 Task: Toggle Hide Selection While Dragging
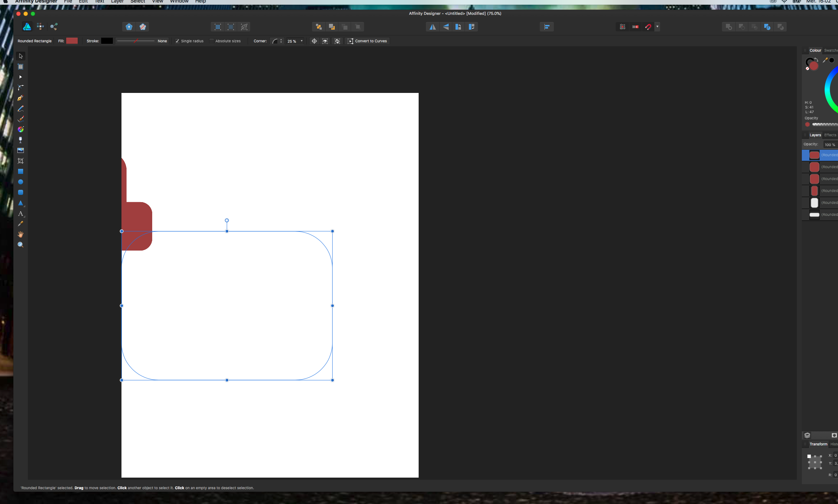[x=325, y=41]
